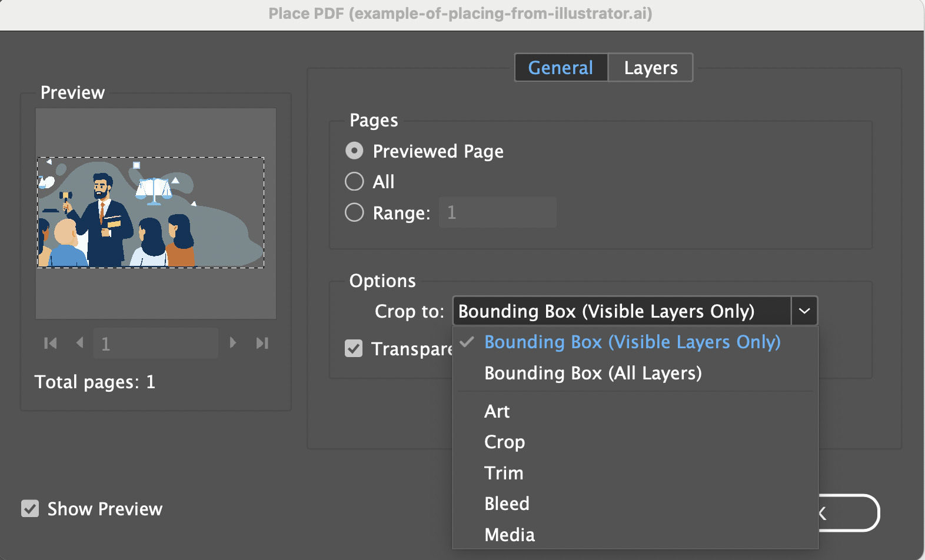Click the preview page number field
Screen dimensions: 925x560
coord(155,343)
